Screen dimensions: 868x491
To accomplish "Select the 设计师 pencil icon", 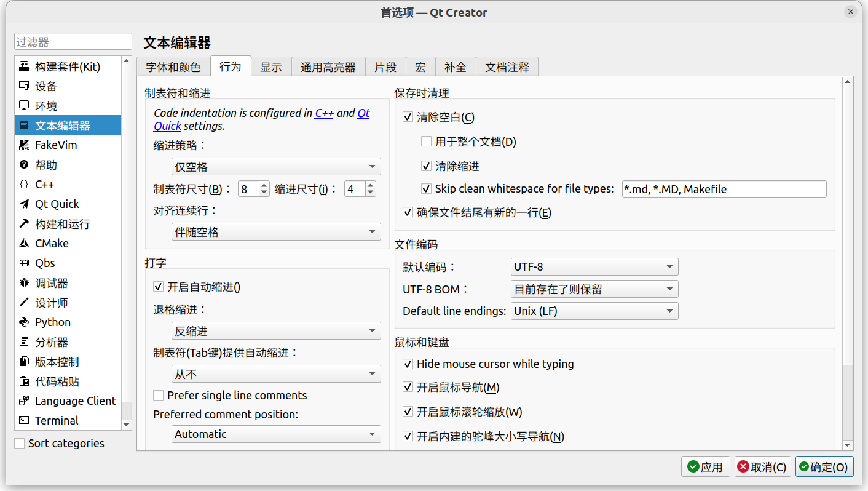I will click(24, 303).
